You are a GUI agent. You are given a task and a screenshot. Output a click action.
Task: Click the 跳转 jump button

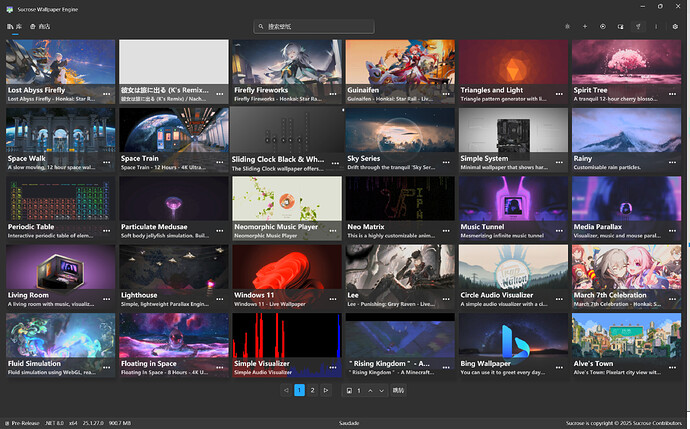(398, 390)
